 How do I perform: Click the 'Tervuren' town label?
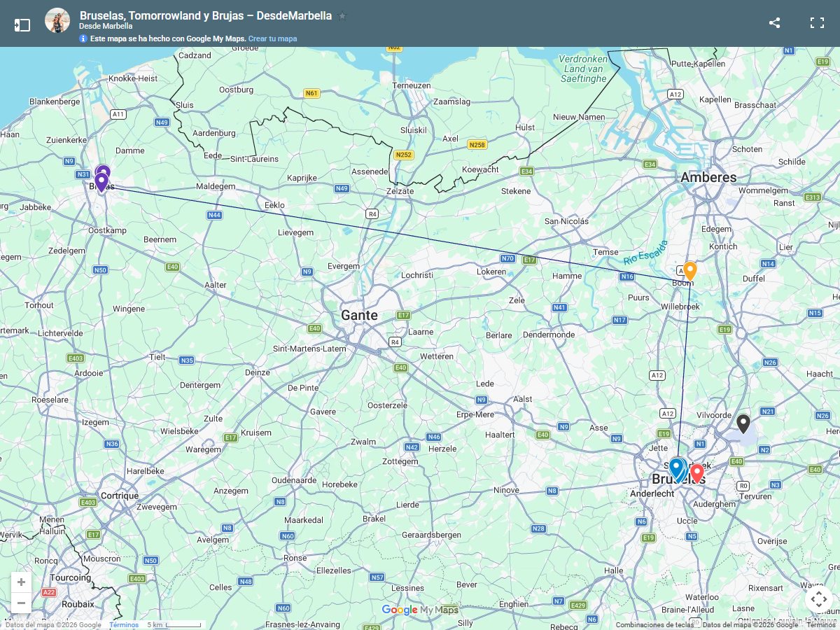click(755, 496)
